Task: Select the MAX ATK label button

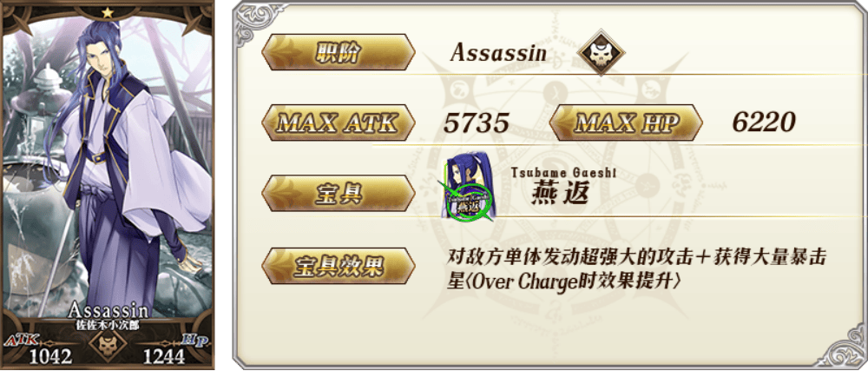Action: (x=338, y=123)
